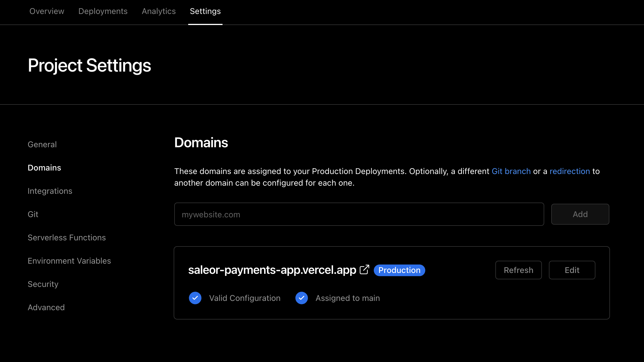Navigate to Environment Variables settings
Viewport: 644px width, 362px height.
69,261
